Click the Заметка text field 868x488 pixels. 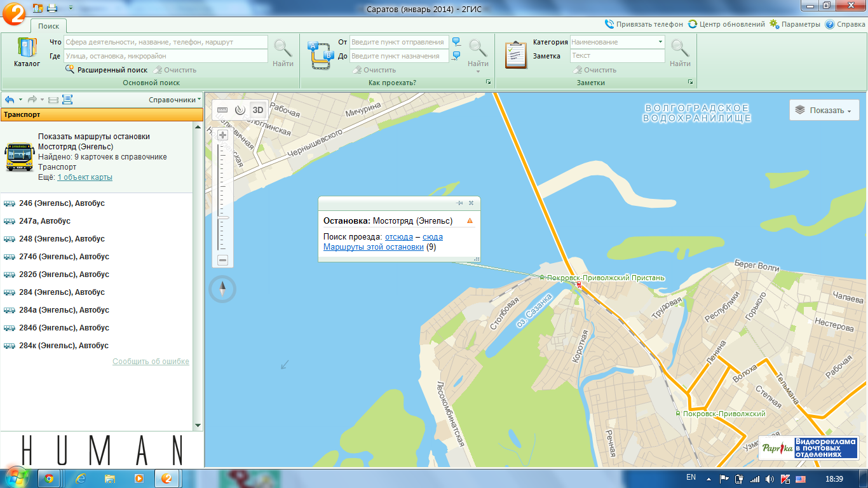(617, 56)
